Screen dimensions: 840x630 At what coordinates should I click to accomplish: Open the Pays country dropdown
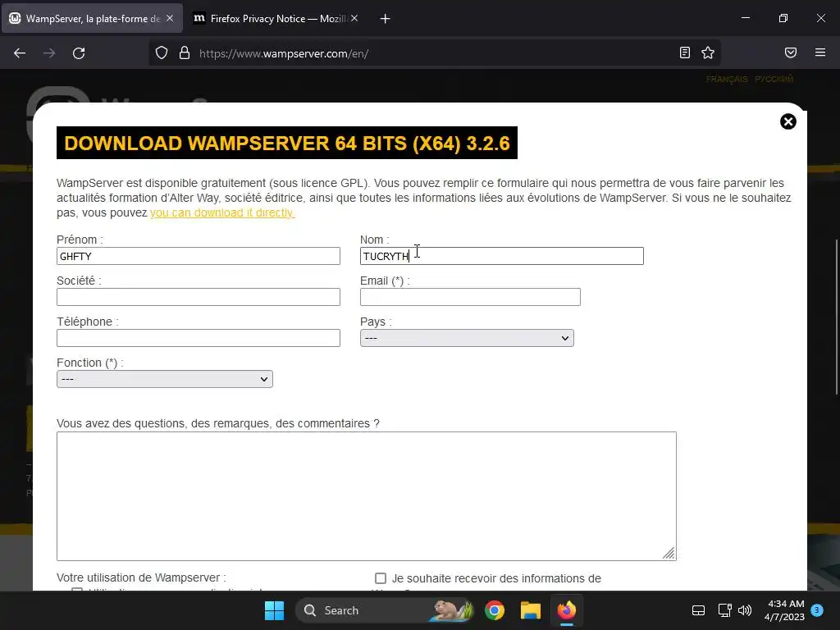pyautogui.click(x=467, y=338)
